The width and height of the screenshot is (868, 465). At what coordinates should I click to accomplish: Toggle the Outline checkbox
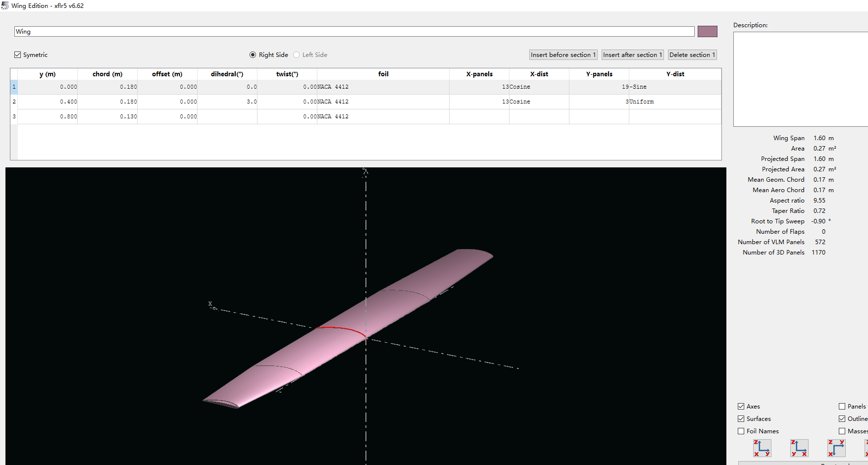click(842, 418)
